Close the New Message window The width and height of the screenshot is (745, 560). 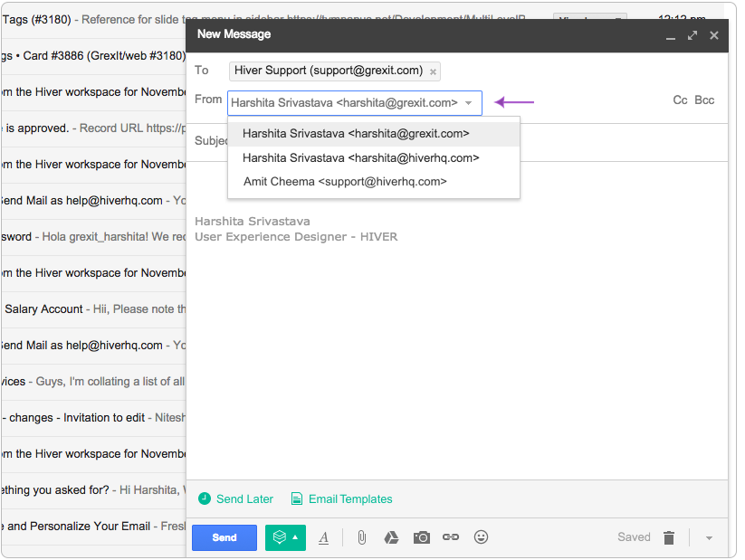click(713, 35)
